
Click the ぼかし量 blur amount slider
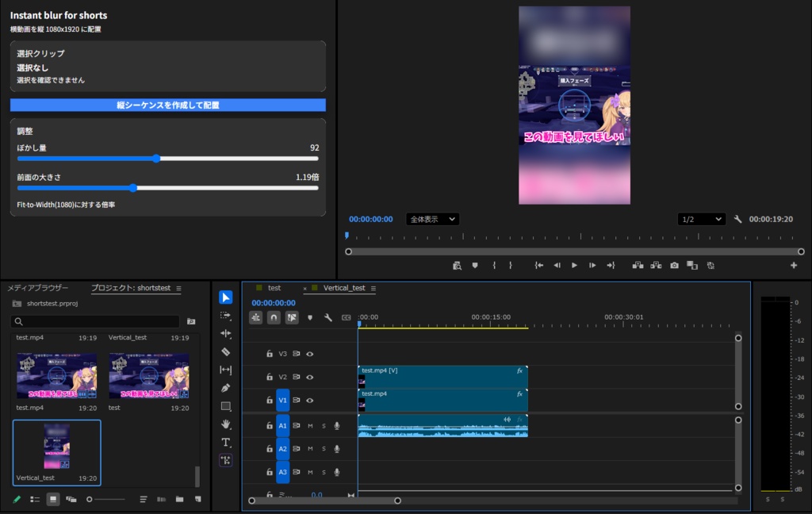pos(155,159)
